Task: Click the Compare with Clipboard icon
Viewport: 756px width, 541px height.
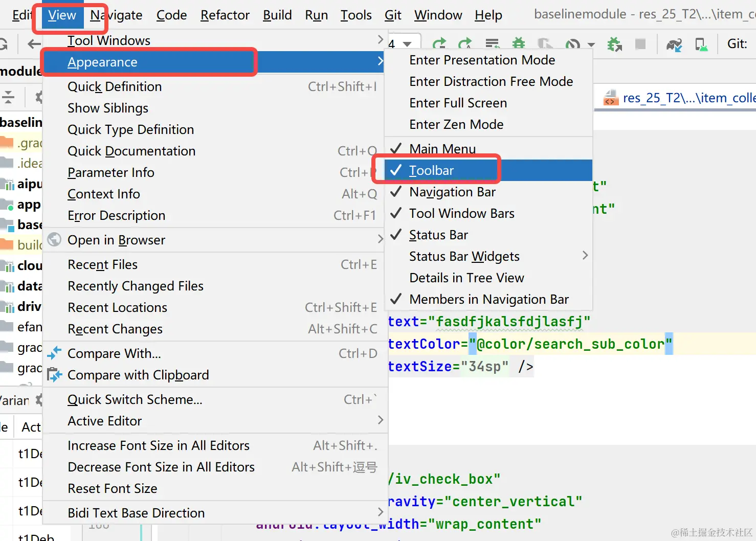Action: [54, 375]
